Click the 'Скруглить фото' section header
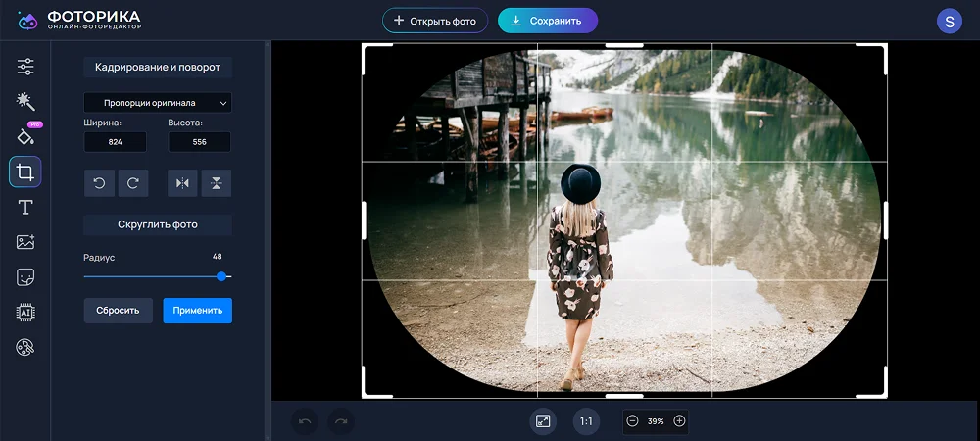The width and height of the screenshot is (980, 441). (x=157, y=224)
